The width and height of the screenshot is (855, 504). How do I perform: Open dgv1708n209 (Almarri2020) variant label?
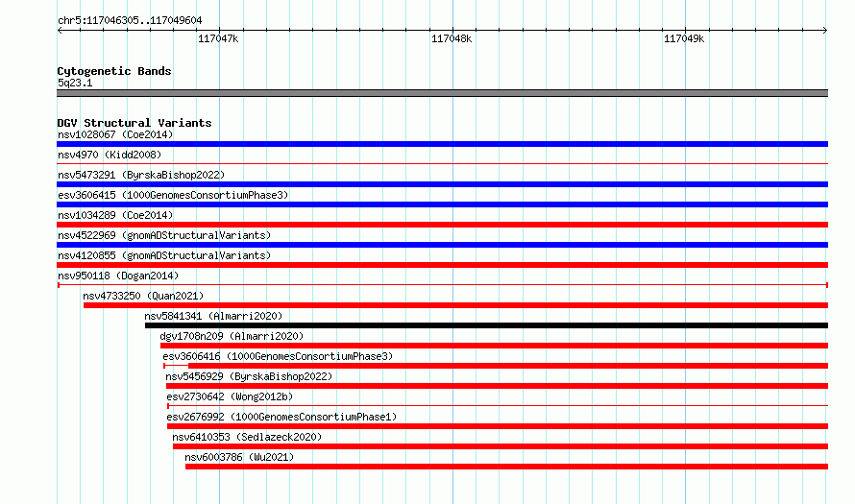(232, 336)
